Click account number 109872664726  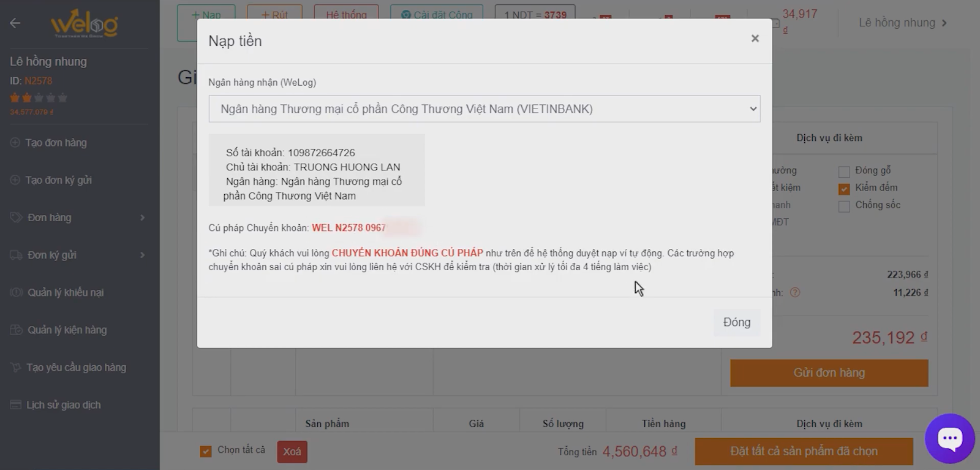pyautogui.click(x=321, y=153)
